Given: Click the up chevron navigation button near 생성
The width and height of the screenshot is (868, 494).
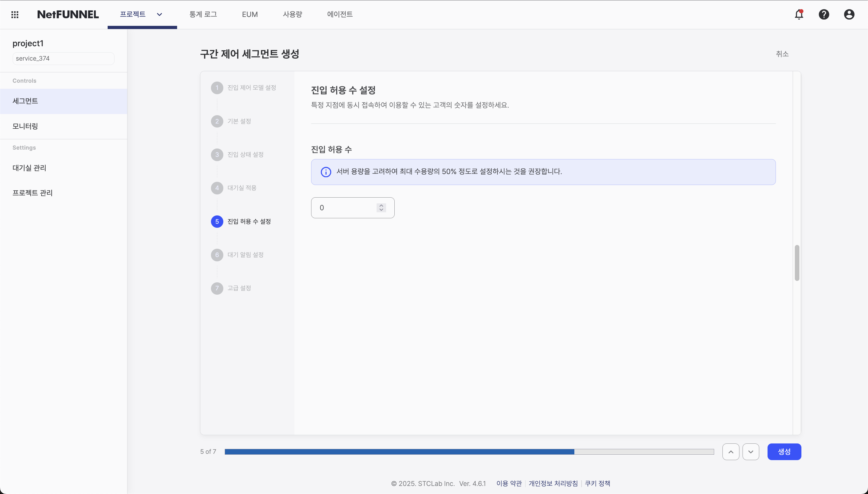Looking at the screenshot, I should click(x=731, y=451).
